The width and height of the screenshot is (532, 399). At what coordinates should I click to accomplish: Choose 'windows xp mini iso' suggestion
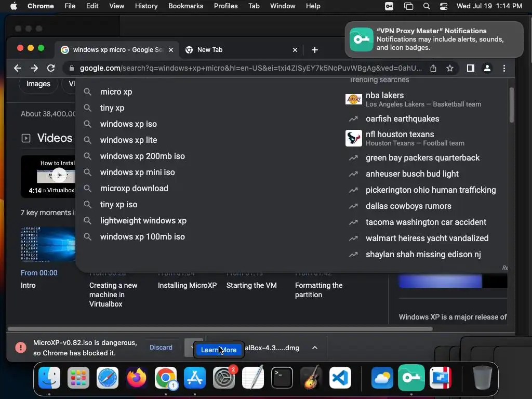point(137,172)
